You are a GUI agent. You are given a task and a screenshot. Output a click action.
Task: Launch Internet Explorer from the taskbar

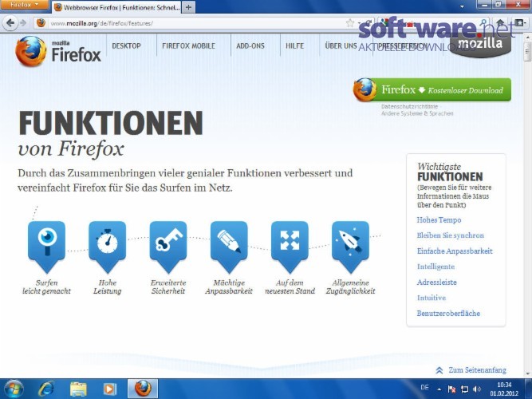pos(46,389)
